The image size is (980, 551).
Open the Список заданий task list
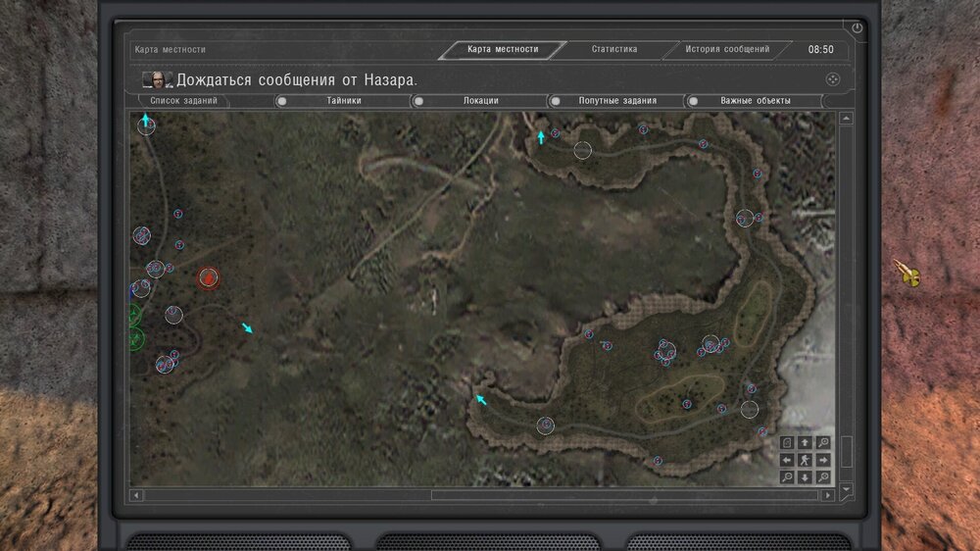(184, 101)
